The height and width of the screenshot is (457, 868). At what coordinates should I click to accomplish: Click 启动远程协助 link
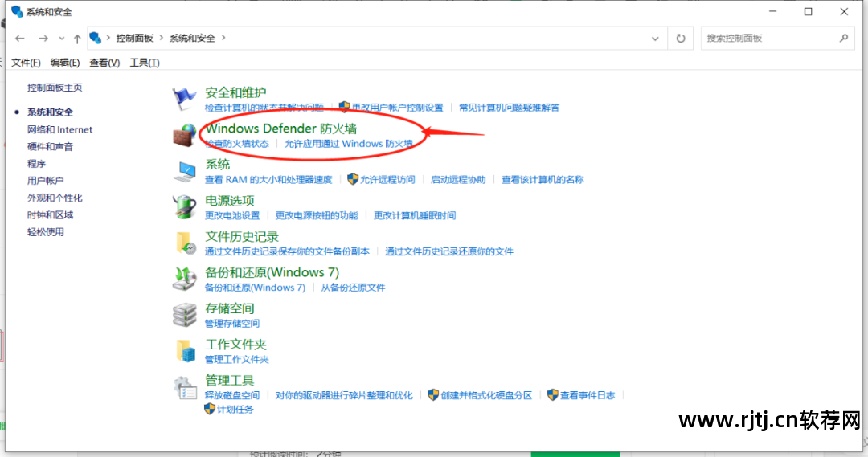click(x=458, y=179)
